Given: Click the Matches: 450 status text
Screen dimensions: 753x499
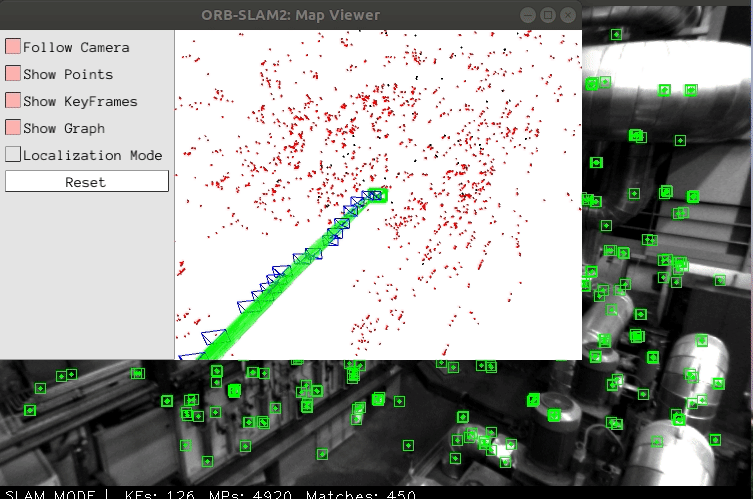Looking at the screenshot, I should point(361,494).
